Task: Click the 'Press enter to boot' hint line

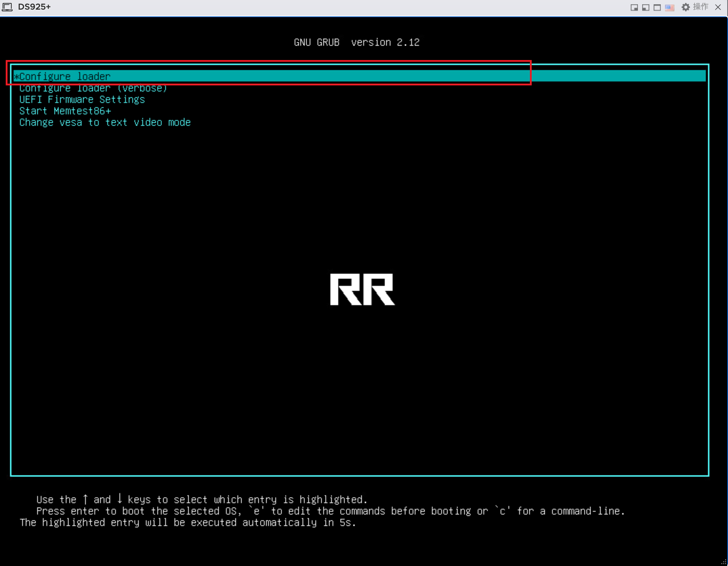Action: click(x=330, y=511)
